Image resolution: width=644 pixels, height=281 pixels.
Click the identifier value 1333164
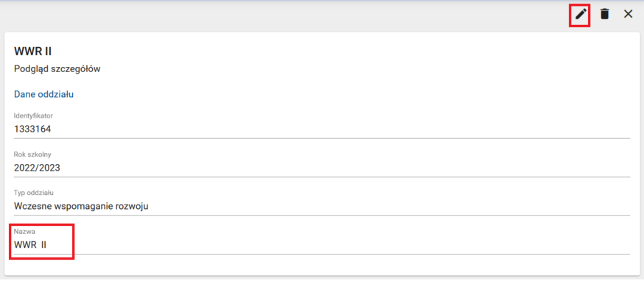click(x=32, y=129)
